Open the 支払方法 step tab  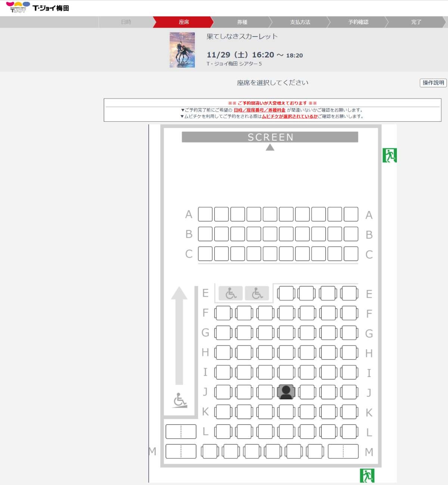pos(300,22)
